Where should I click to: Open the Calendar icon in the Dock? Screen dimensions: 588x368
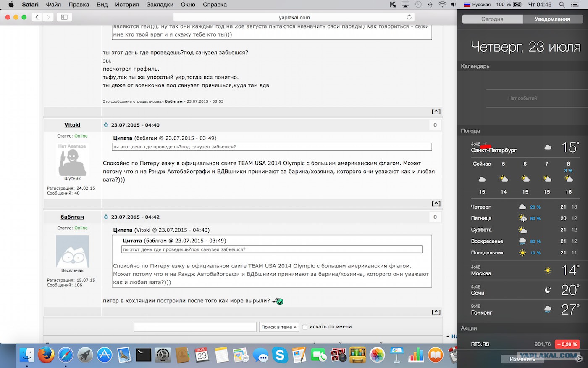202,355
